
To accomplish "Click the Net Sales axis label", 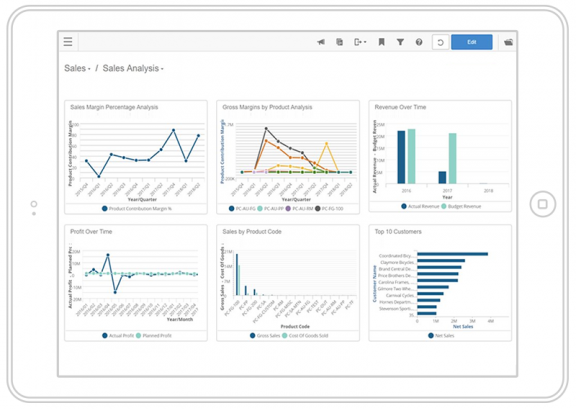I will pyautogui.click(x=463, y=326).
